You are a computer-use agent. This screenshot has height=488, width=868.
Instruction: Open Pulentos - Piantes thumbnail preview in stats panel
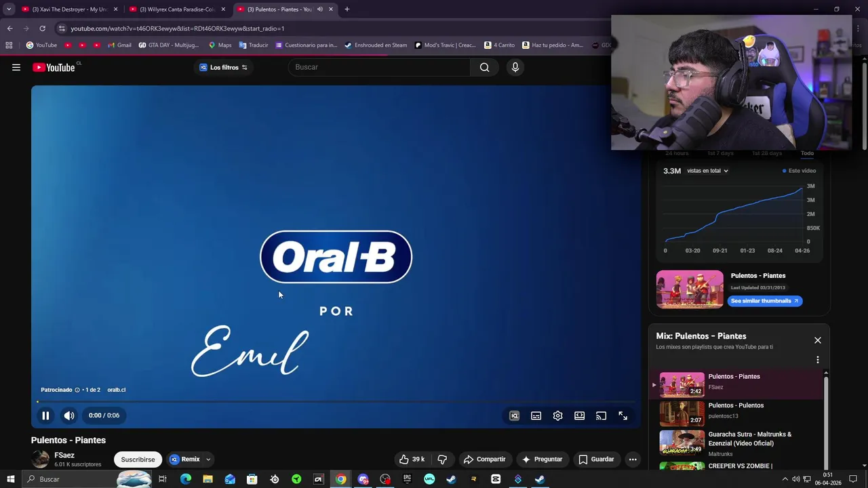[x=690, y=289]
